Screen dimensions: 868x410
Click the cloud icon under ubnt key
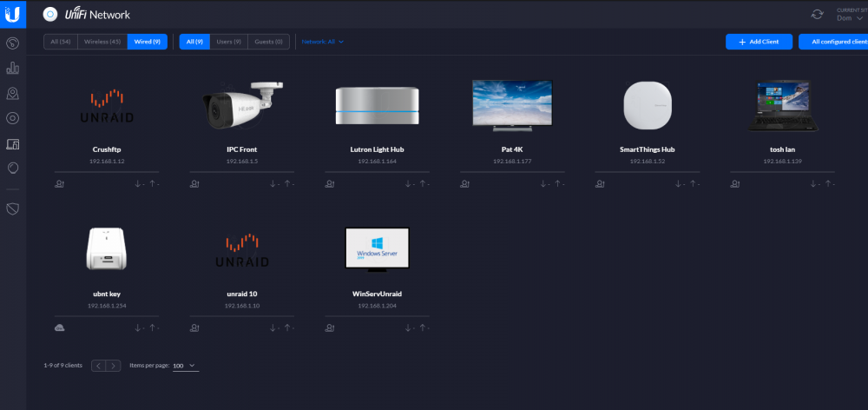point(59,328)
